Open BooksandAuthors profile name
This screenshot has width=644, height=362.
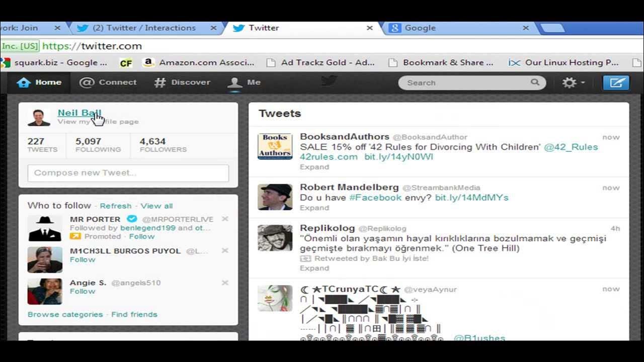[x=345, y=137]
